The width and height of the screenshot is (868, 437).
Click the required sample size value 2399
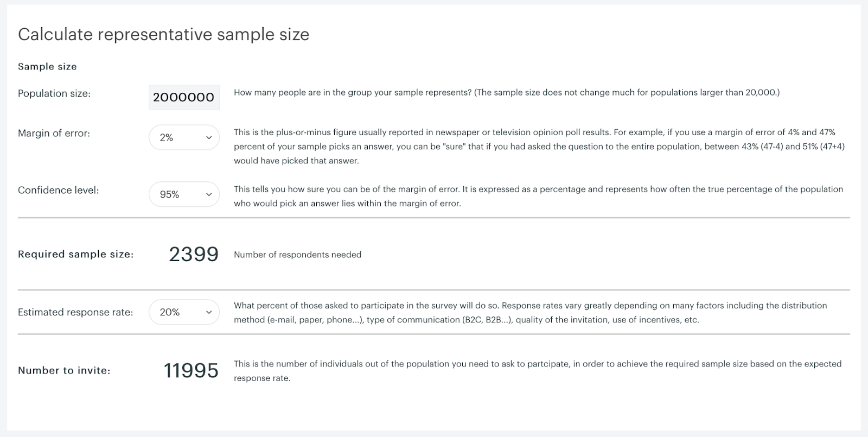point(193,254)
